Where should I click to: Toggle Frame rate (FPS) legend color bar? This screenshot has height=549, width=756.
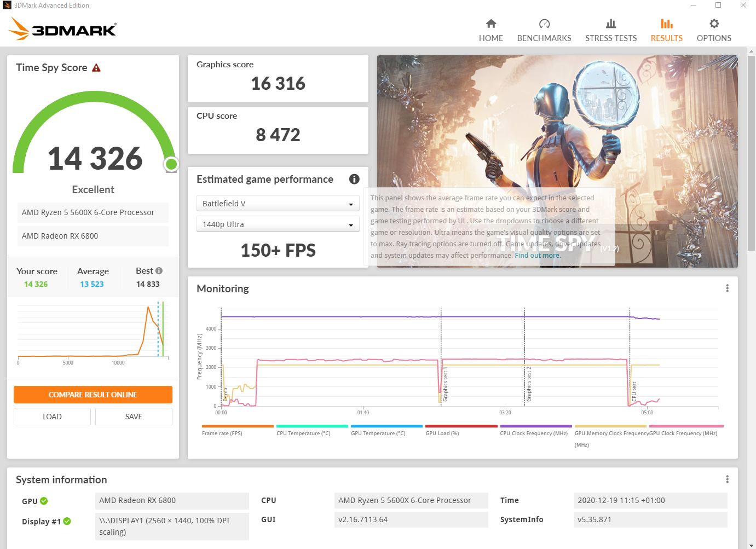coord(238,426)
